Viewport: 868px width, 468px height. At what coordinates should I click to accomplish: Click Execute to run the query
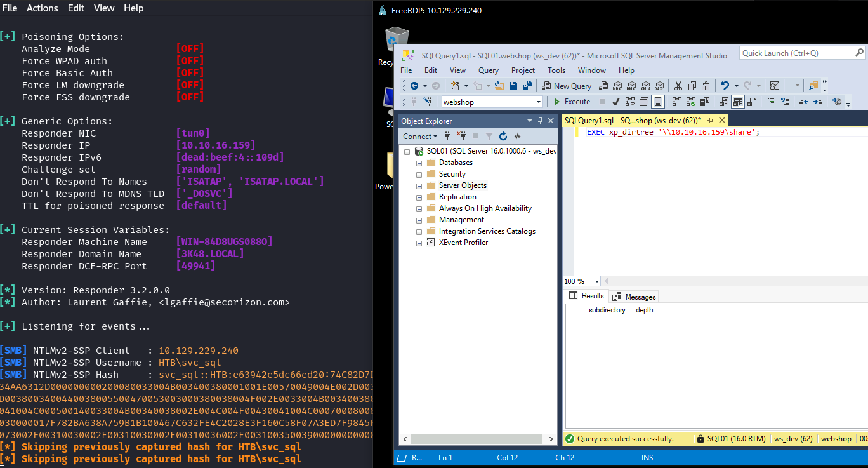pos(572,102)
